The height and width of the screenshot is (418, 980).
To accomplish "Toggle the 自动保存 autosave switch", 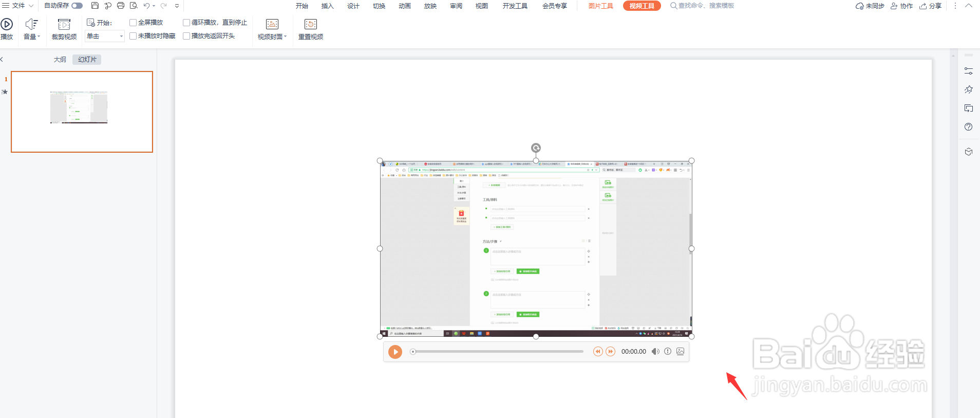I will [77, 6].
